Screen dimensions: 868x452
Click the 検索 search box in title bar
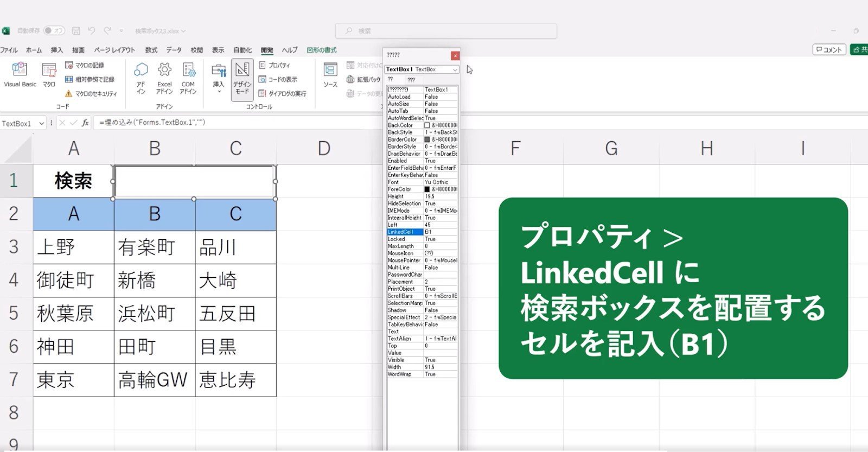[x=446, y=31]
